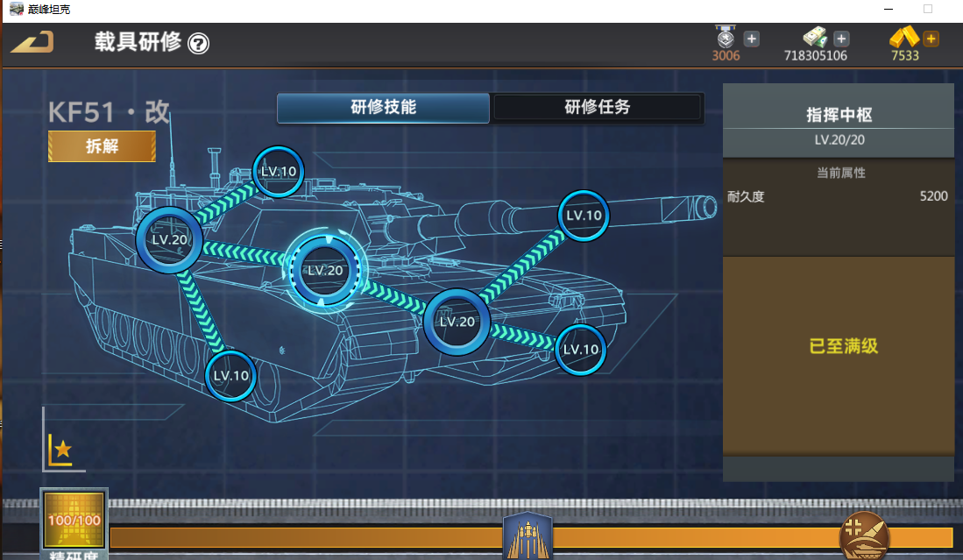Screen dimensions: 963x560
Task: Pick the LV.10 node on the rear track wheels
Action: click(231, 375)
